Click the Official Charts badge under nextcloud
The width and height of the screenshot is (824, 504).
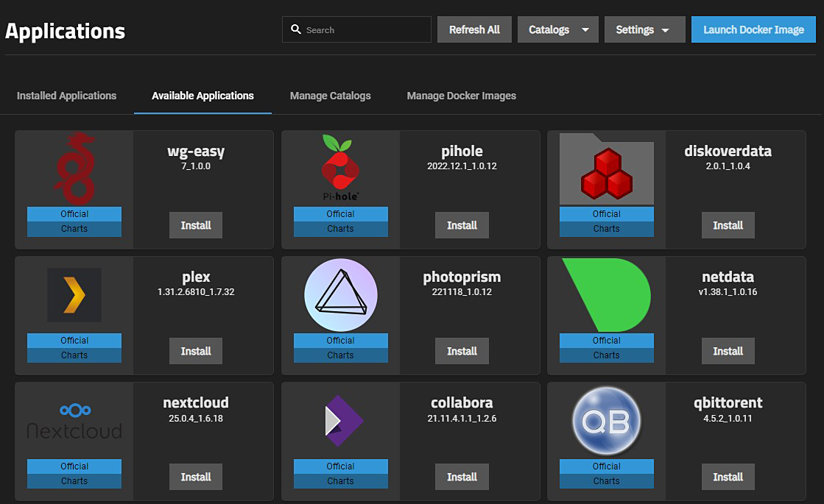click(x=74, y=474)
